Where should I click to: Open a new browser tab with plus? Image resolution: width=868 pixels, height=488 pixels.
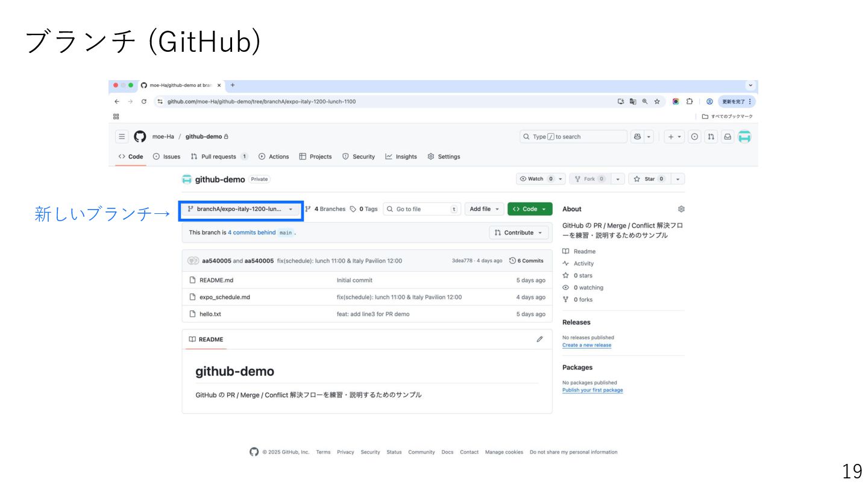point(233,85)
